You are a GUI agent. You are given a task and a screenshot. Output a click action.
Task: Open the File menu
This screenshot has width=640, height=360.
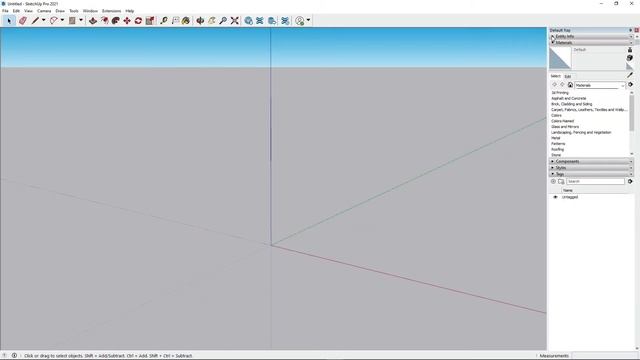coord(5,11)
